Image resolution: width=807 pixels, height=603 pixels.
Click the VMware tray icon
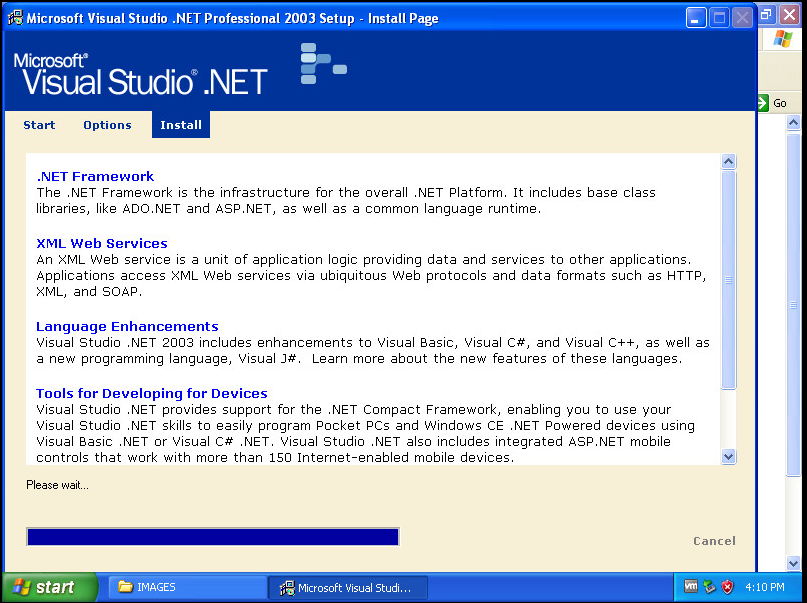(x=691, y=586)
